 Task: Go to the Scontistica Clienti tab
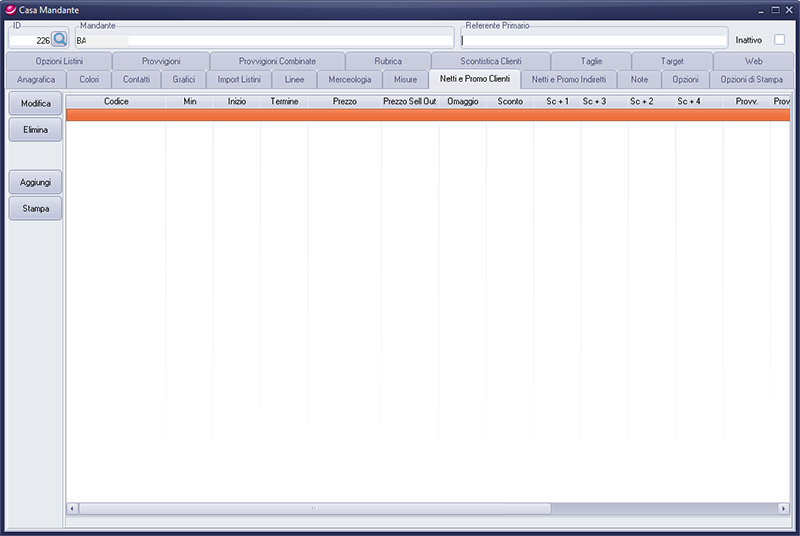click(x=491, y=61)
